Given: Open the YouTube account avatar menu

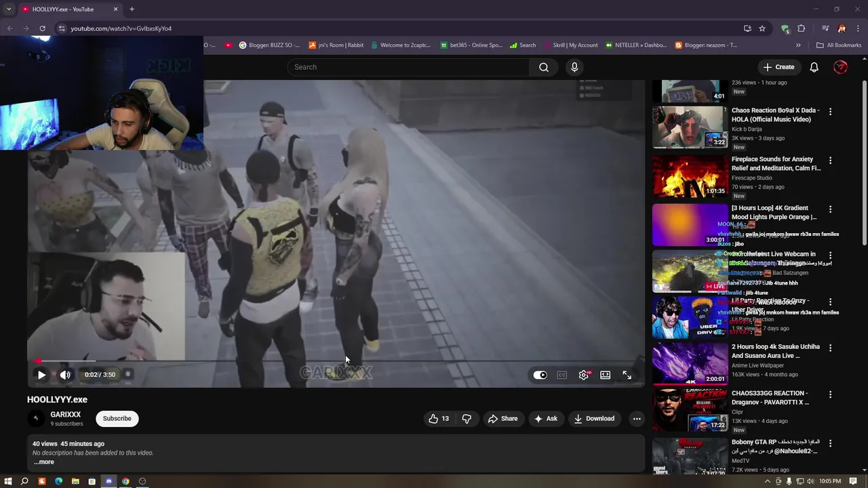Looking at the screenshot, I should click(x=840, y=67).
